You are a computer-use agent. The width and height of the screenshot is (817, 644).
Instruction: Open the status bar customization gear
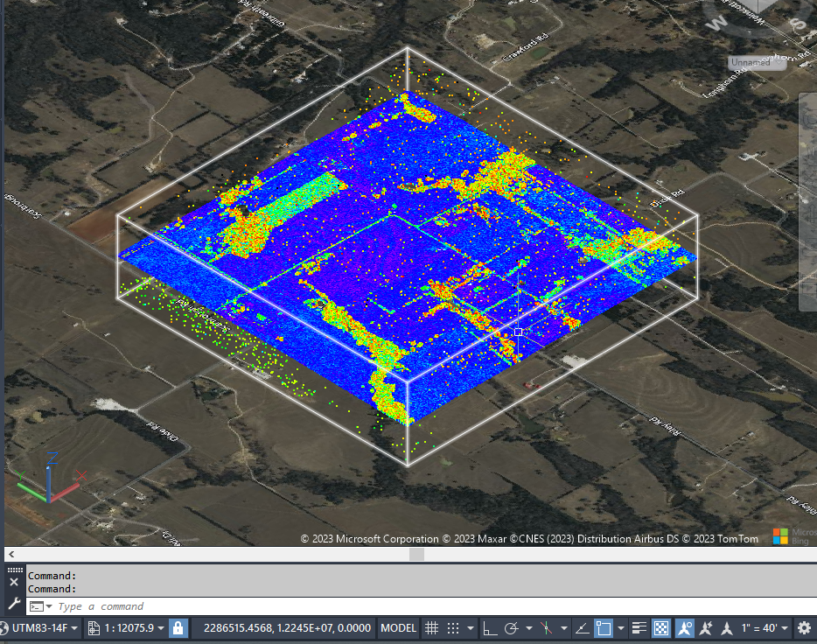803,627
